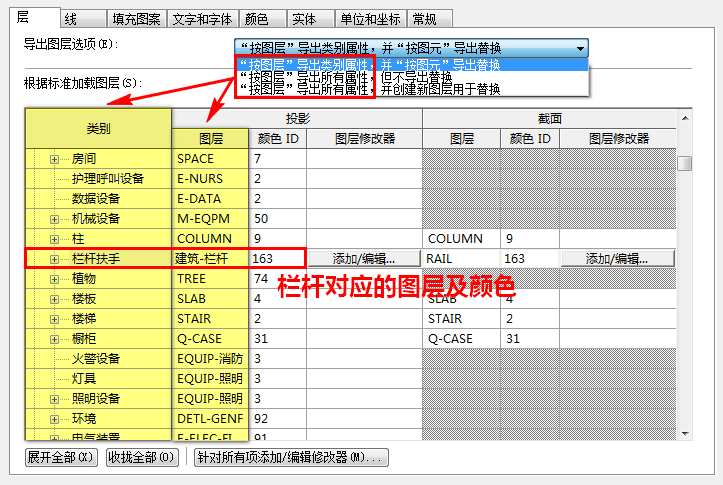Click color ID 74 for 植物
This screenshot has width=723, height=485.
pyautogui.click(x=278, y=279)
